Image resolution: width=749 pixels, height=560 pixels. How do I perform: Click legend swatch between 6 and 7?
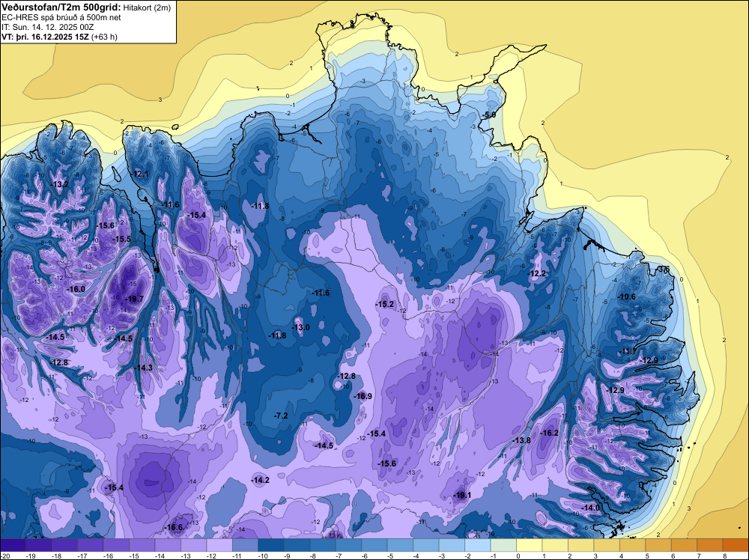[x=684, y=545]
